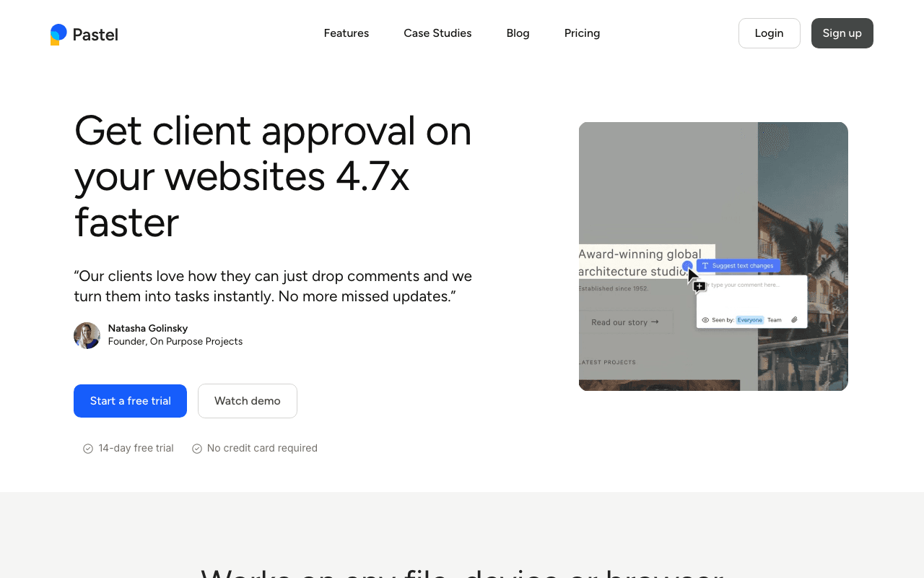Select Everyone visibility option in demo
Screen dimensions: 924x578
tap(749, 320)
